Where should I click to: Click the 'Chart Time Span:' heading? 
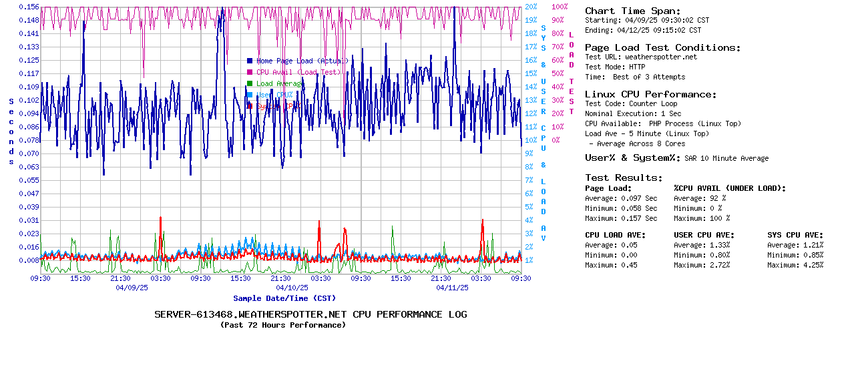[632, 11]
